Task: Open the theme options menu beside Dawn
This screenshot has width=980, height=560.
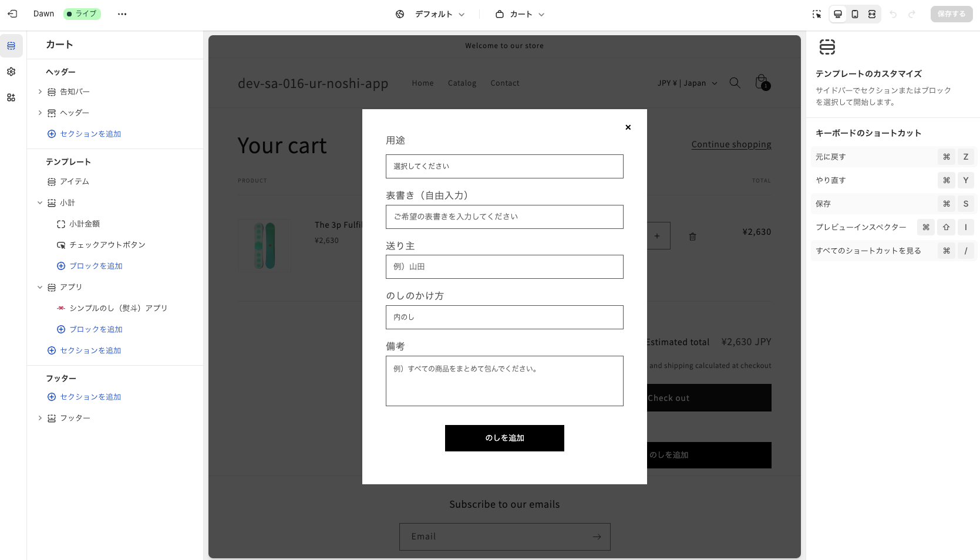Action: tap(122, 14)
